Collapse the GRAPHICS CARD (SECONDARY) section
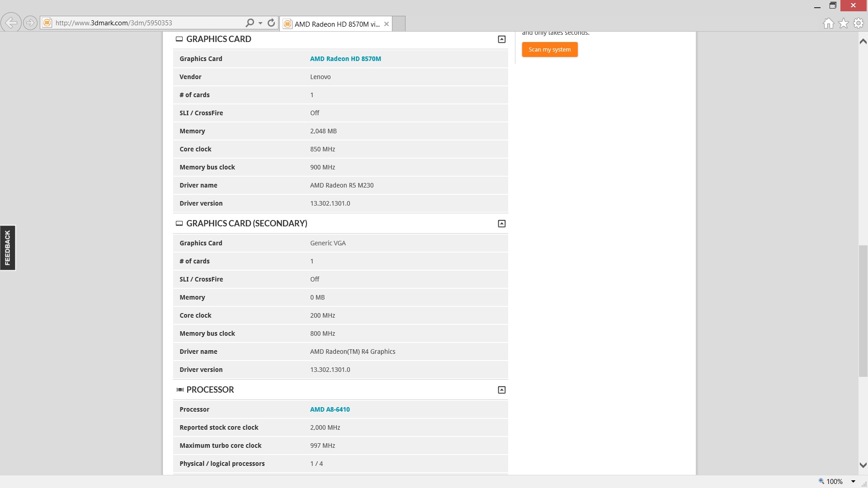The image size is (868, 488). click(x=502, y=224)
